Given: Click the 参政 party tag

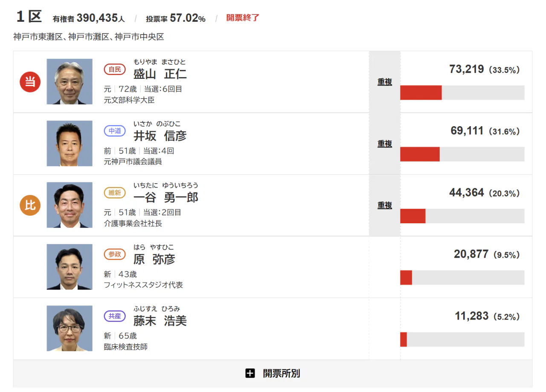Looking at the screenshot, I should click(x=115, y=254).
